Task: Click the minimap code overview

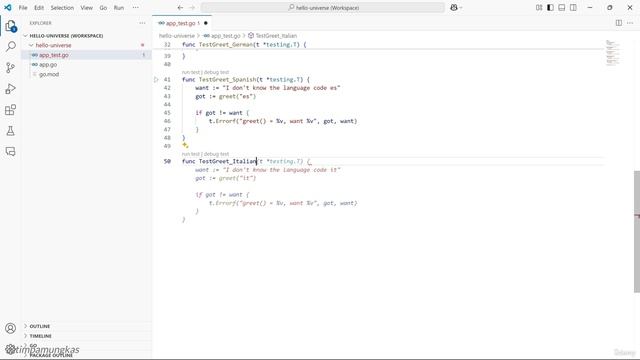Action: 612,52
